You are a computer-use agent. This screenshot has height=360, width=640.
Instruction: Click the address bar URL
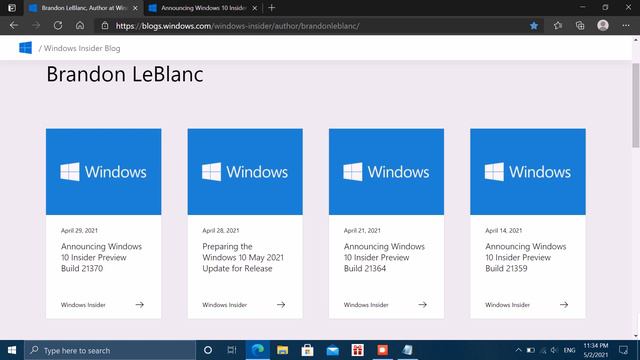pyautogui.click(x=238, y=26)
